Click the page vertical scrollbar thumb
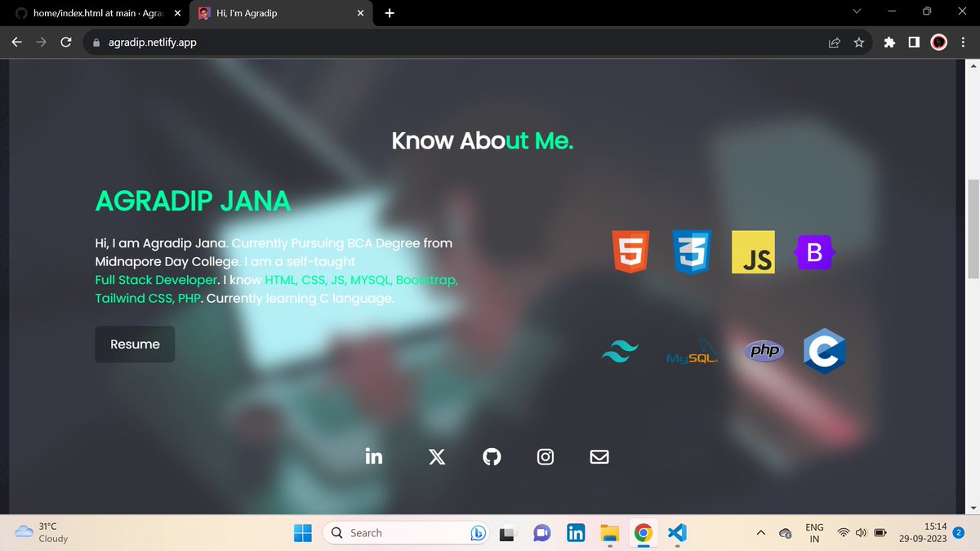 [x=973, y=230]
